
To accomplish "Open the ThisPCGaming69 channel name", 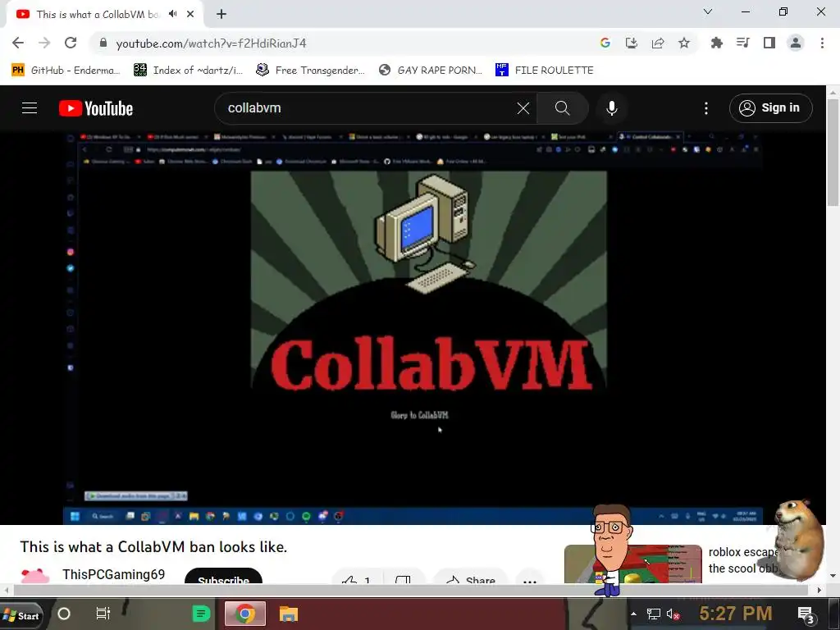I will tap(113, 574).
